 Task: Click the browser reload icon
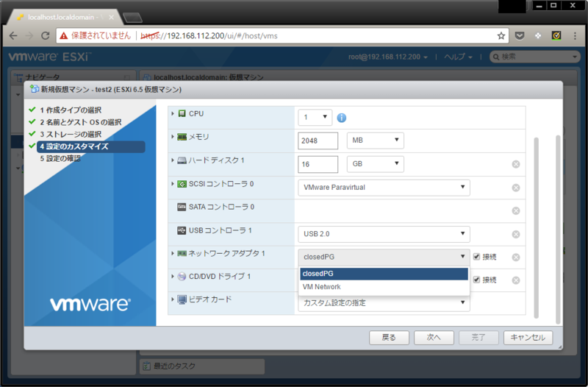[x=46, y=35]
